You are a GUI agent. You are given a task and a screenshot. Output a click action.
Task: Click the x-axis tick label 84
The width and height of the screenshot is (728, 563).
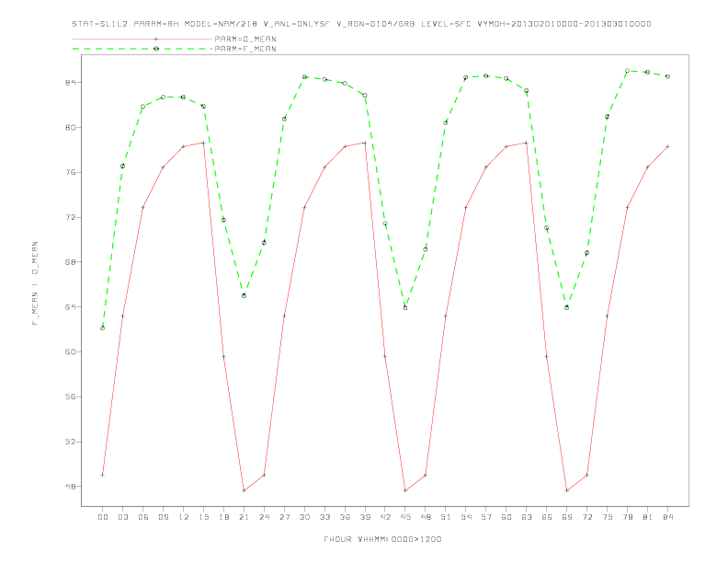pyautogui.click(x=667, y=517)
